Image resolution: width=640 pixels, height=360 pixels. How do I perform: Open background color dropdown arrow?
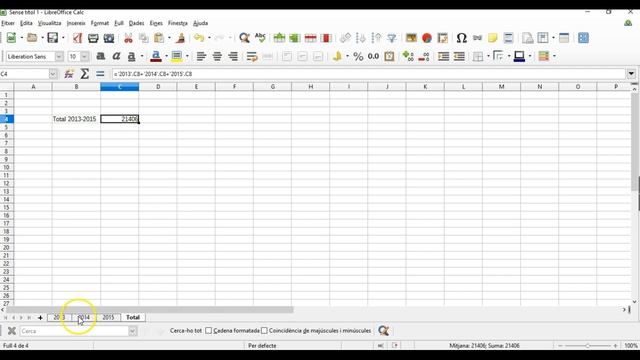pyautogui.click(x=187, y=56)
